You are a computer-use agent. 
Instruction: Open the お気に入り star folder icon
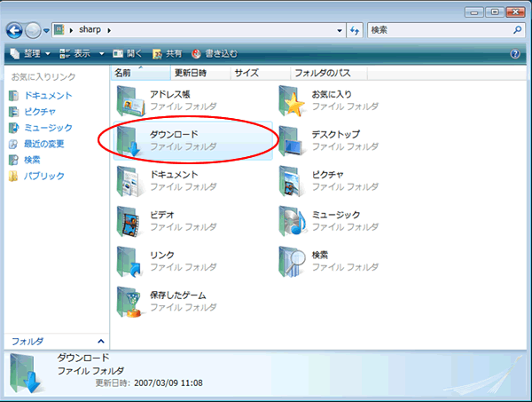tap(292, 101)
